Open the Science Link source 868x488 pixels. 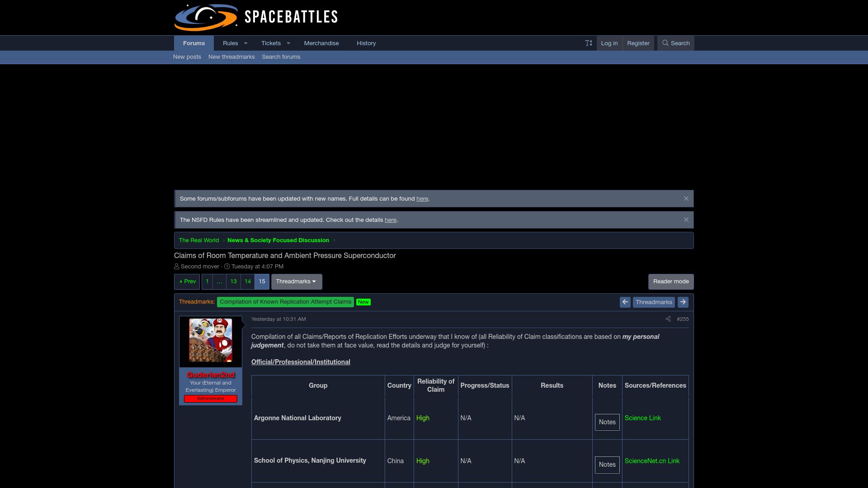click(x=642, y=418)
